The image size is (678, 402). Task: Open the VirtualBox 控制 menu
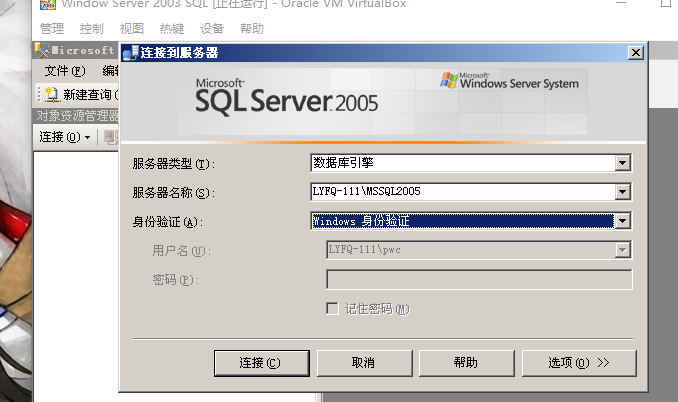[x=92, y=29]
